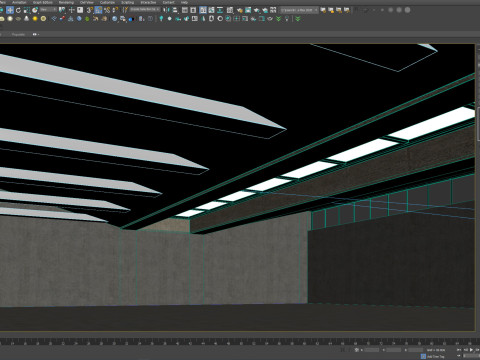Toggle the Ribbon display

pos(203,10)
